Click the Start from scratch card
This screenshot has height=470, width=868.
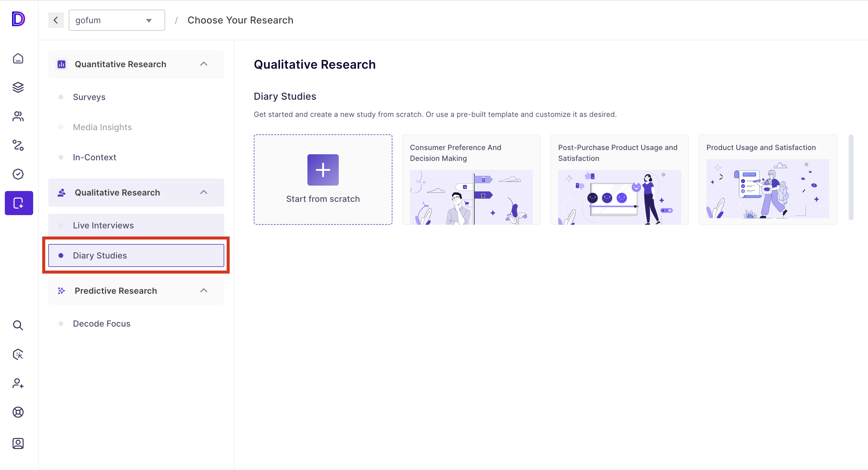click(x=323, y=180)
